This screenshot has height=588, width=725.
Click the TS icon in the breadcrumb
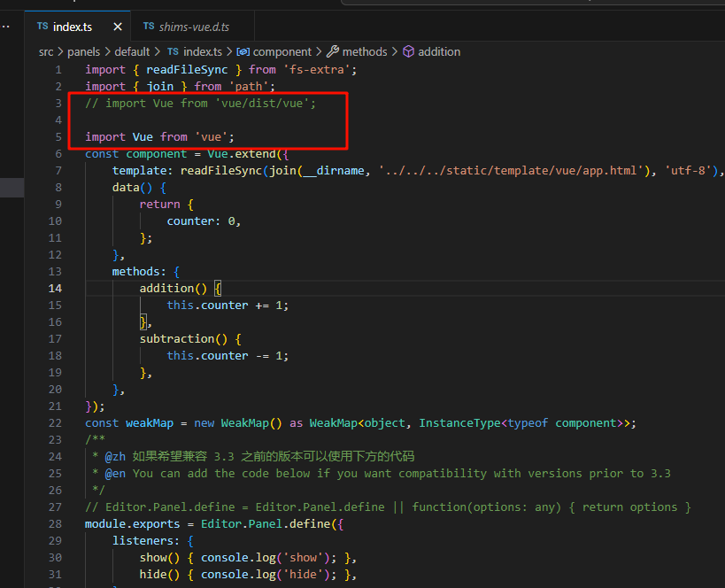tap(173, 51)
